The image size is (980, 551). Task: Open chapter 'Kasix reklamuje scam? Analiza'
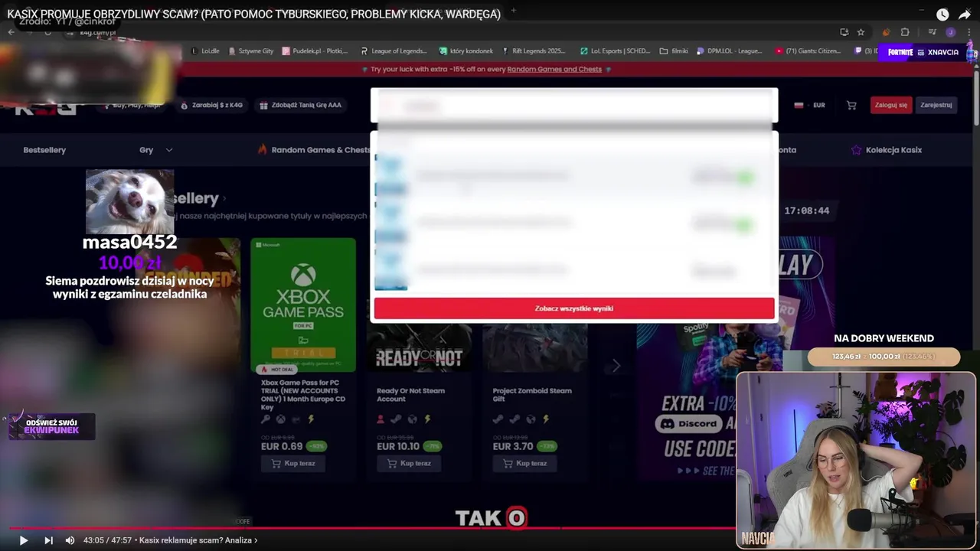coord(198,540)
